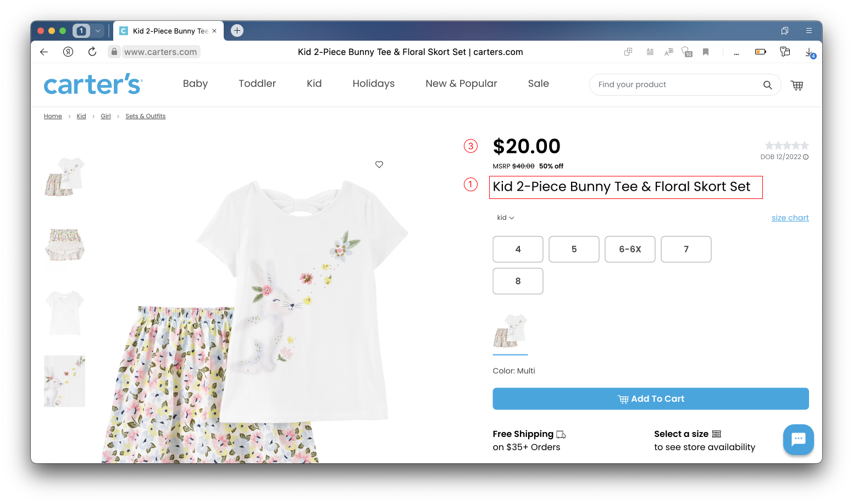Open the shopping cart icon

[796, 85]
